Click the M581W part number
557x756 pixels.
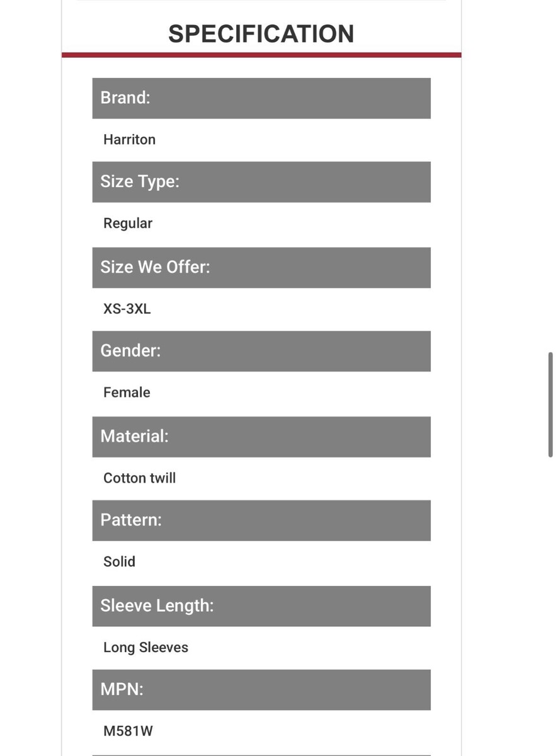(128, 731)
